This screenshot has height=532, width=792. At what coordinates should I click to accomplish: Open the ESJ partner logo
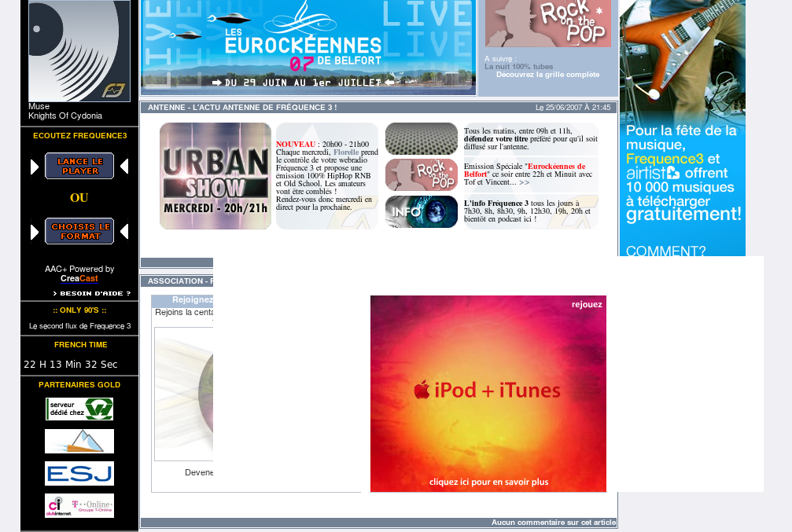click(79, 473)
